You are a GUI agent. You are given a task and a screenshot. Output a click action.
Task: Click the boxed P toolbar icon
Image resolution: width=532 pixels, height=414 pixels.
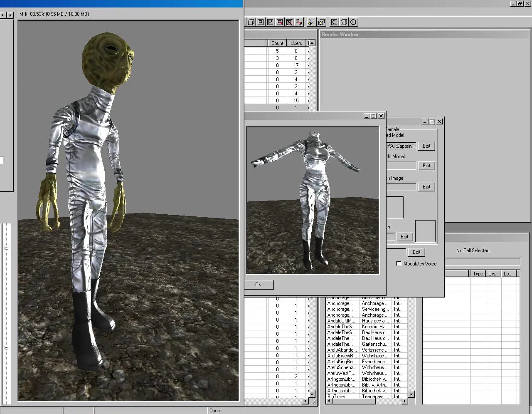point(270,22)
